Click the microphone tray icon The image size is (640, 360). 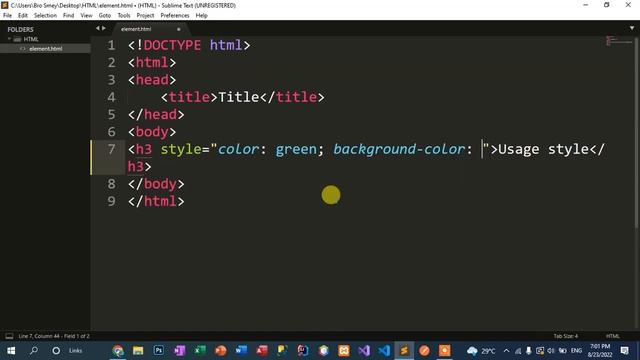point(529,351)
